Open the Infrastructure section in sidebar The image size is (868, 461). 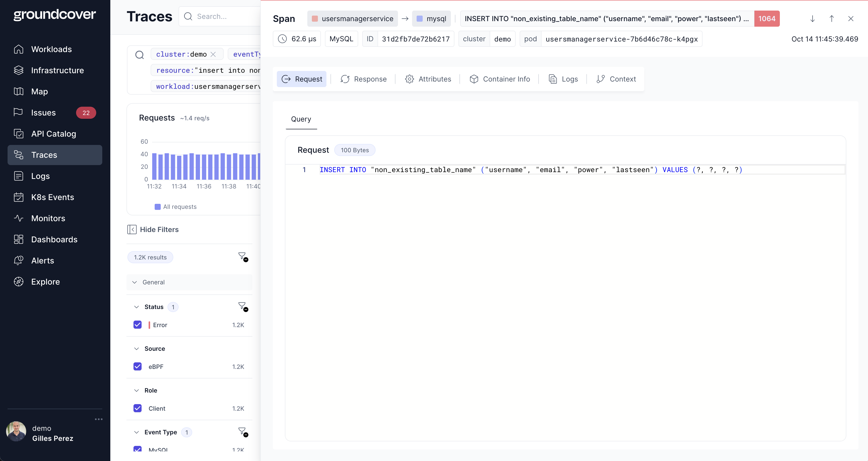tap(57, 70)
